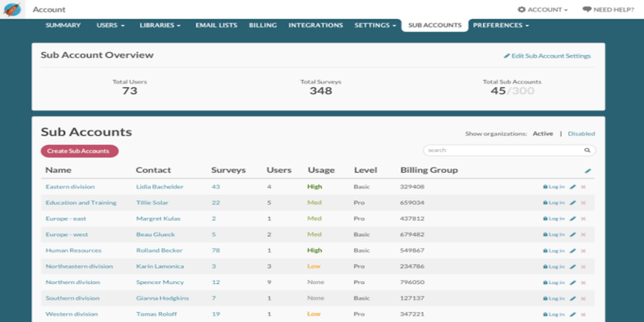
Task: Open survey count 43 for Eastern division
Action: click(x=216, y=187)
